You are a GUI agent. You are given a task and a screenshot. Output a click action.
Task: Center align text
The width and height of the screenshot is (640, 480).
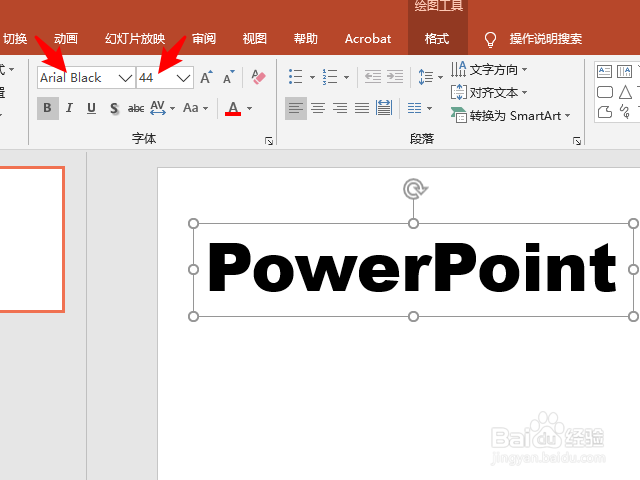[318, 108]
